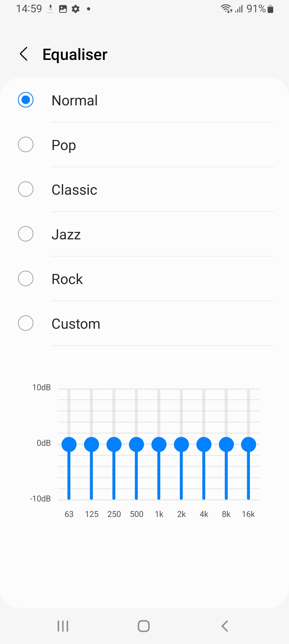
Task: Go back using the header arrow
Action: pos(24,54)
